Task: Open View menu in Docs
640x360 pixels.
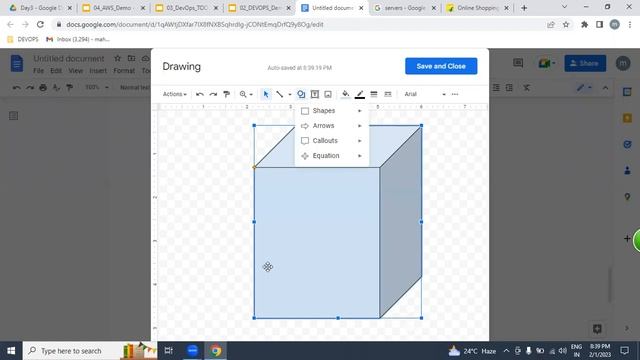Action: [x=76, y=71]
